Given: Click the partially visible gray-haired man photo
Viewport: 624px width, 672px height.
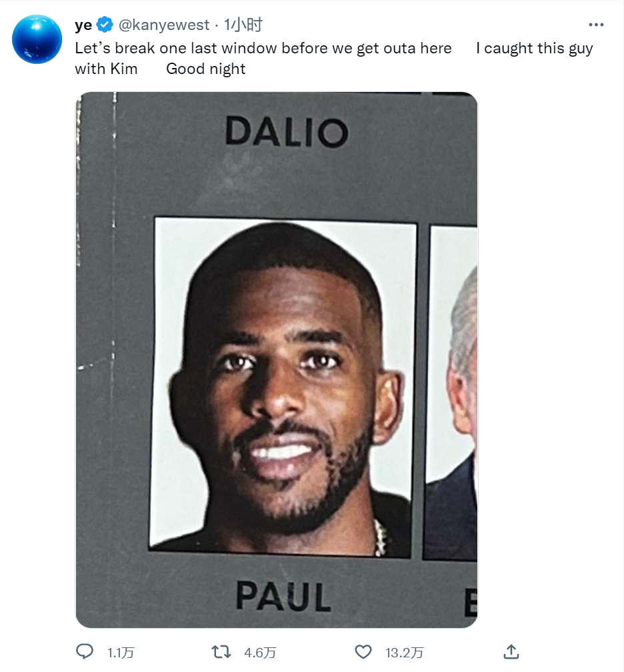Looking at the screenshot, I should (x=451, y=393).
